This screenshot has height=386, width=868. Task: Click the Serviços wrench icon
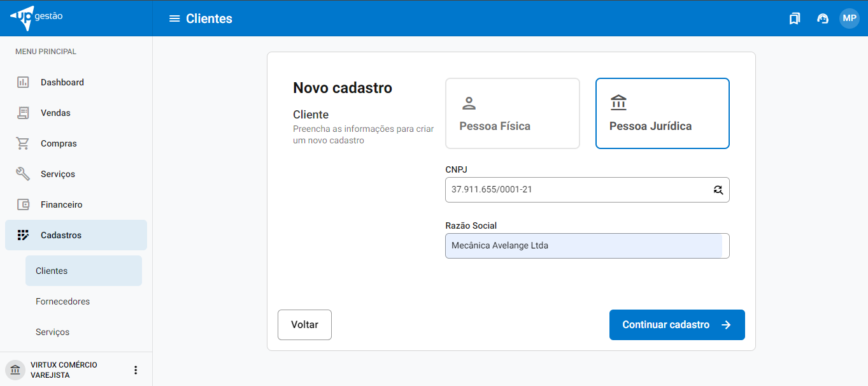click(23, 174)
